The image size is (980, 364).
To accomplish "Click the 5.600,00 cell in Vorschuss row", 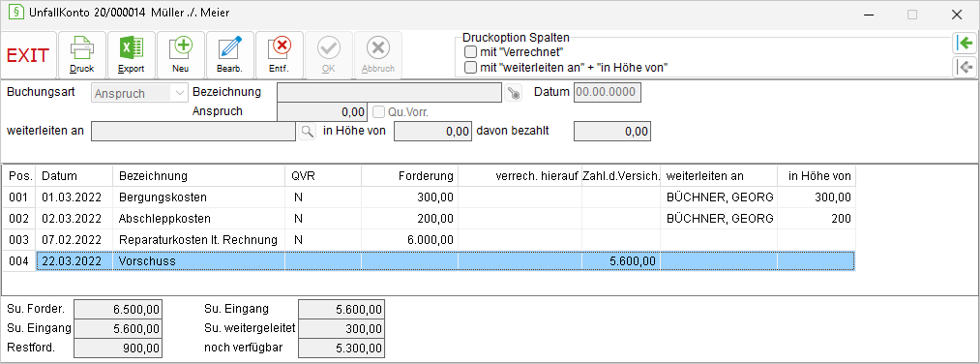I will click(x=621, y=260).
